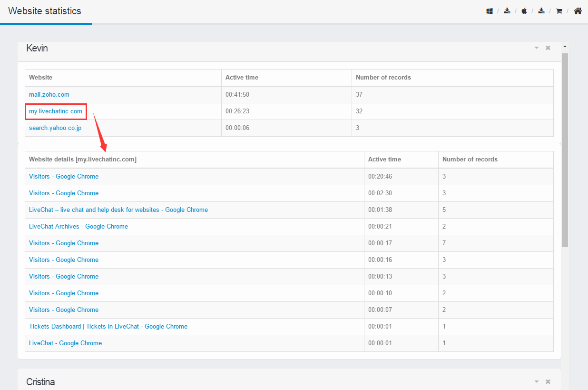Open 'LiveChat – live chat and help desk' link
This screenshot has height=390, width=588.
click(x=118, y=210)
